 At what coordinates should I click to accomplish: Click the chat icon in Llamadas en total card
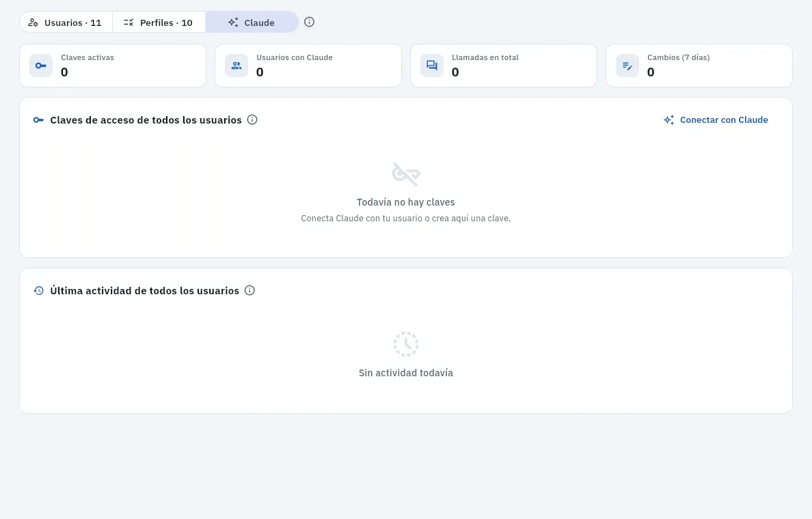tap(432, 66)
